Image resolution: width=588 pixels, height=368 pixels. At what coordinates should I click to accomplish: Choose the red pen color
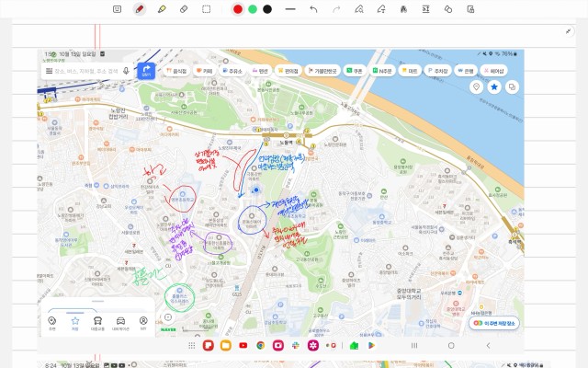[x=238, y=9]
